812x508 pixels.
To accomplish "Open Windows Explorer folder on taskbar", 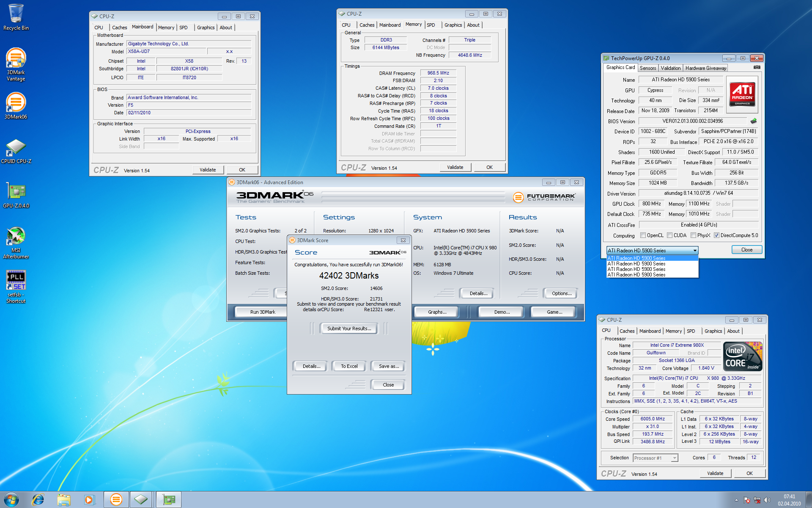I will tap(64, 500).
